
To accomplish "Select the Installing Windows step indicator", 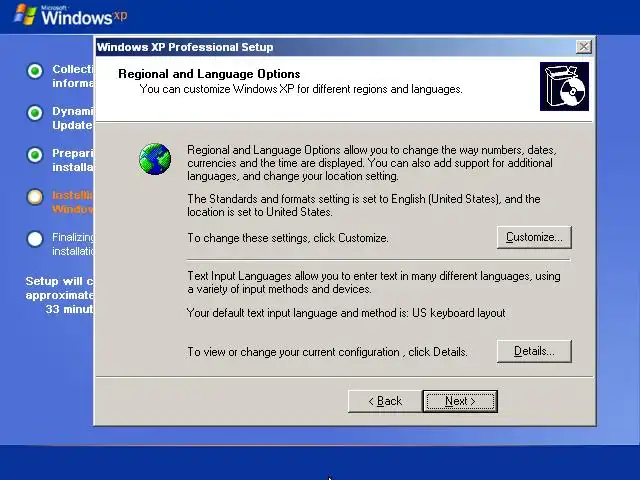I will [x=35, y=197].
